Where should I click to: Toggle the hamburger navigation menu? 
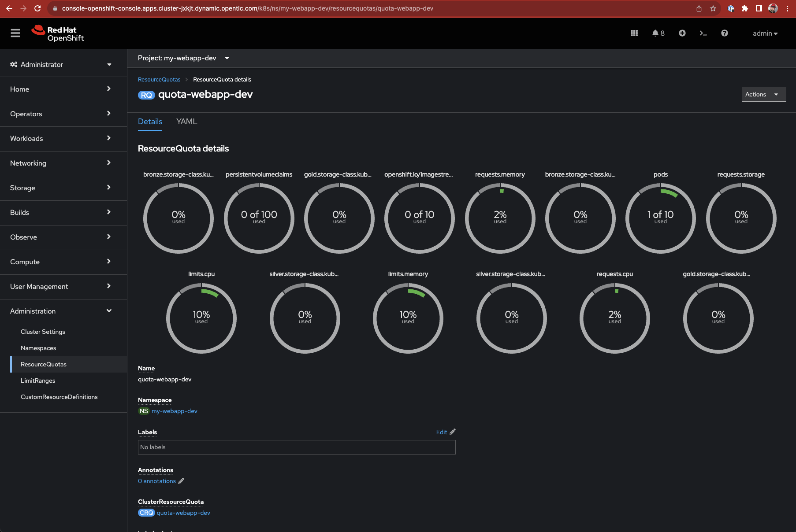tap(15, 33)
